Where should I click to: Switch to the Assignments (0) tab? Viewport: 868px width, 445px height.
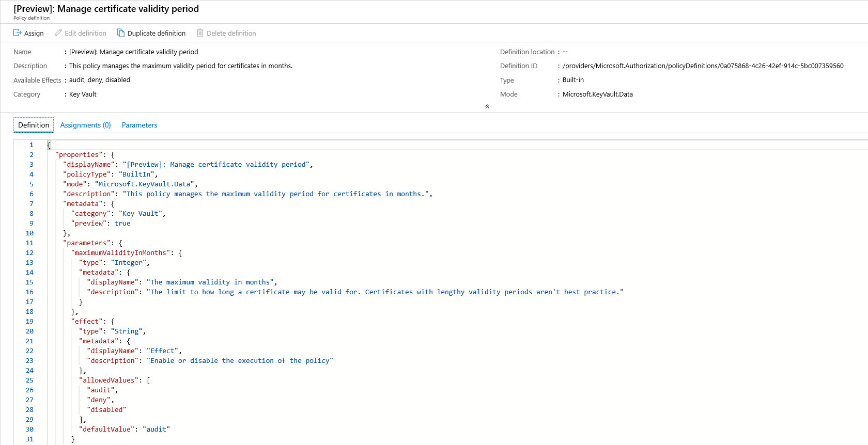86,125
